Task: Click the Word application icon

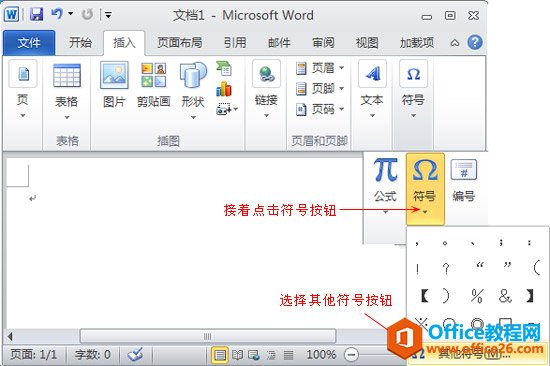Action: click(11, 15)
